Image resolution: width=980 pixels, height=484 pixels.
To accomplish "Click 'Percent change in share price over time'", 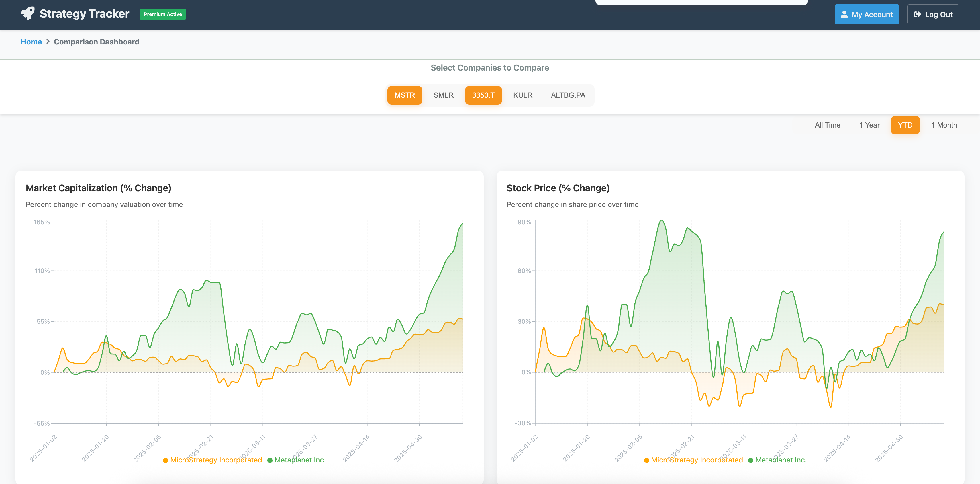I will click(573, 204).
